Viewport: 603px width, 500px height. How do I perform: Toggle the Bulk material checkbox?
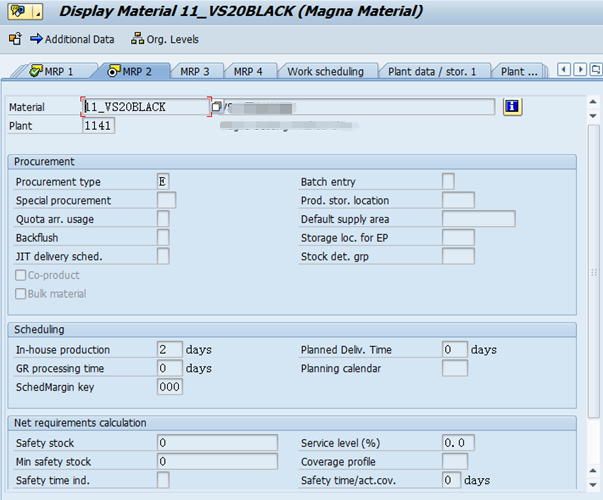click(x=20, y=294)
